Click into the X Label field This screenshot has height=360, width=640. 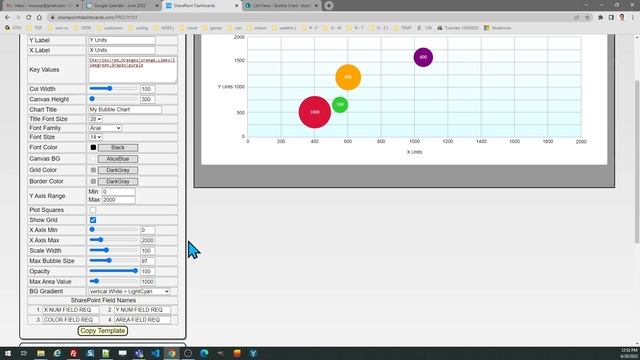click(x=122, y=50)
